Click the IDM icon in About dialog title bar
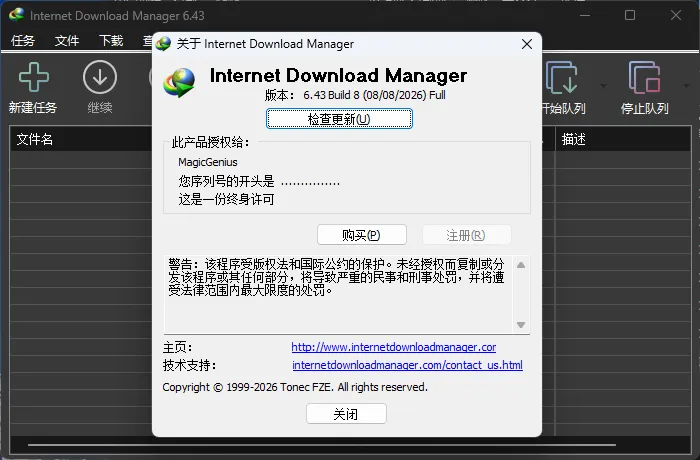700x460 pixels. click(163, 44)
